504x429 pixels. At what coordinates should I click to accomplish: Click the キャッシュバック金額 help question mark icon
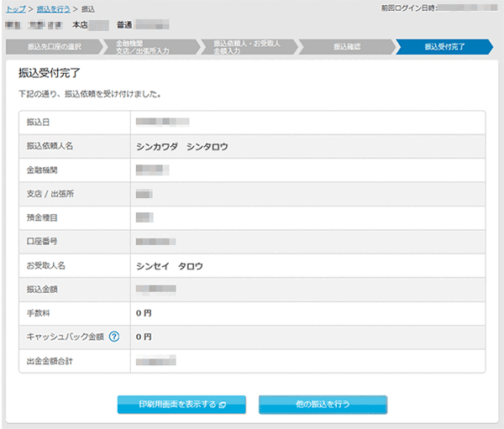114,337
